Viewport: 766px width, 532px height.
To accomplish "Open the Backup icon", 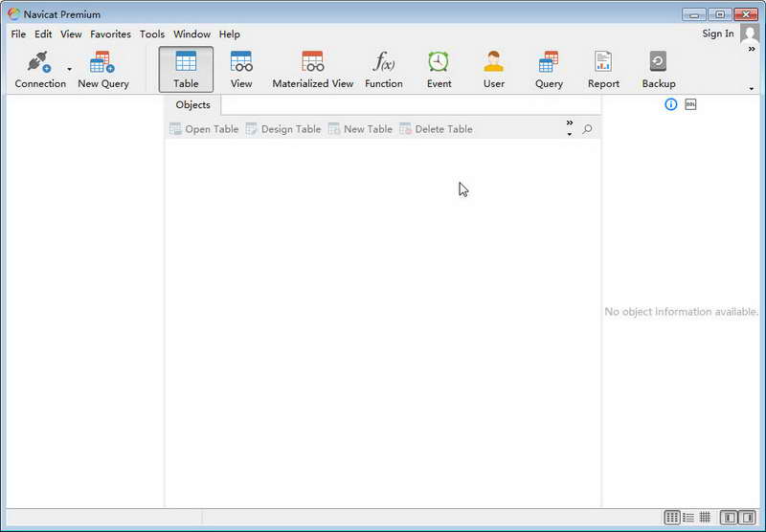I will coord(659,69).
